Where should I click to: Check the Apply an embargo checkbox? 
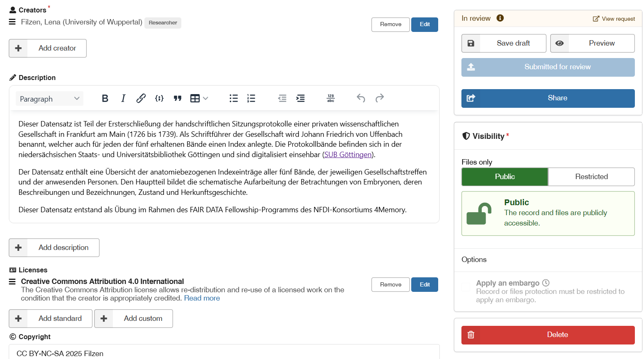click(x=466, y=287)
